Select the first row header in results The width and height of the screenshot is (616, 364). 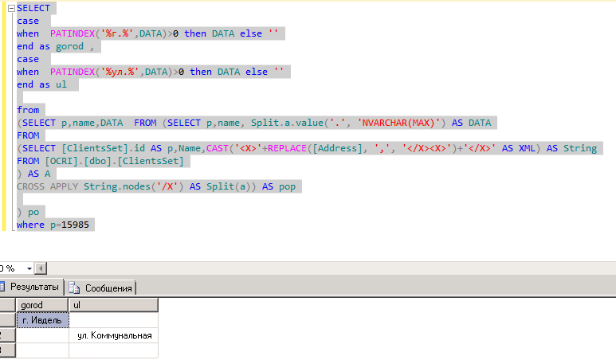[6, 320]
